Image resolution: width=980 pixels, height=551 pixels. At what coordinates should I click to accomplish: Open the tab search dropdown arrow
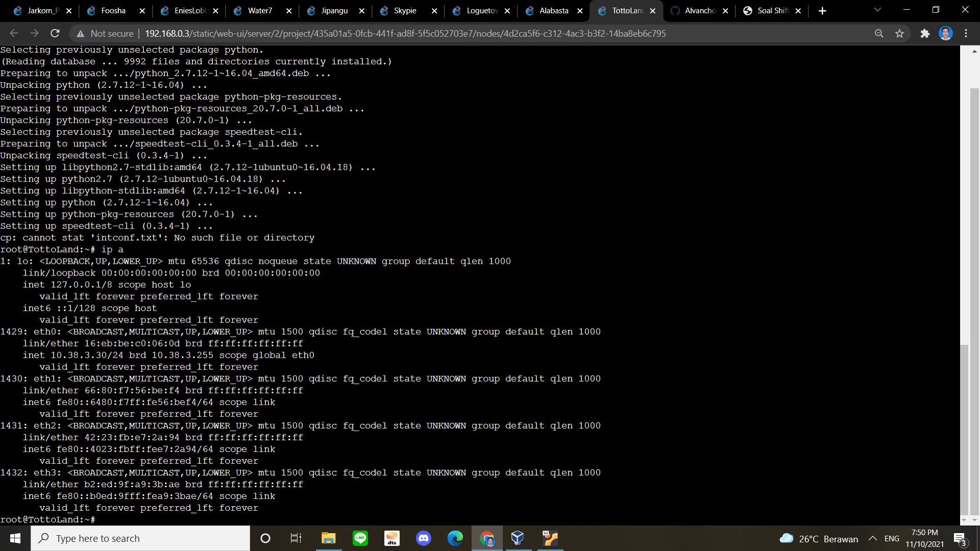(878, 10)
